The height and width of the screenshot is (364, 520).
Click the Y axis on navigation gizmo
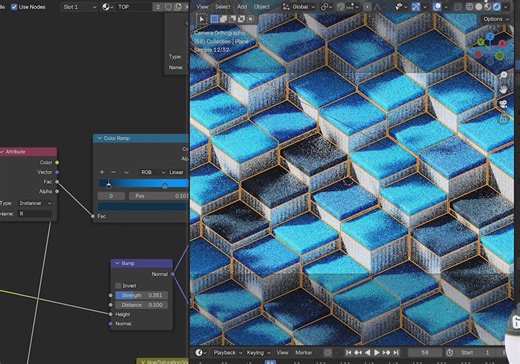click(480, 42)
